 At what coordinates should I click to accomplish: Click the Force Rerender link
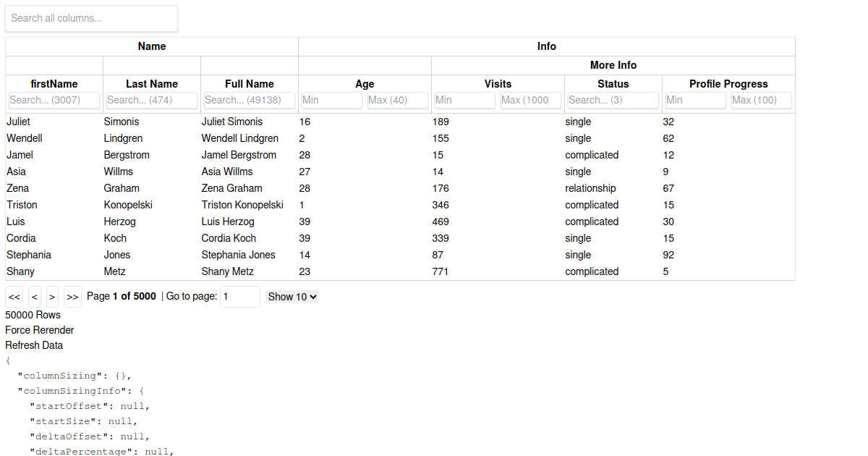[x=39, y=329]
